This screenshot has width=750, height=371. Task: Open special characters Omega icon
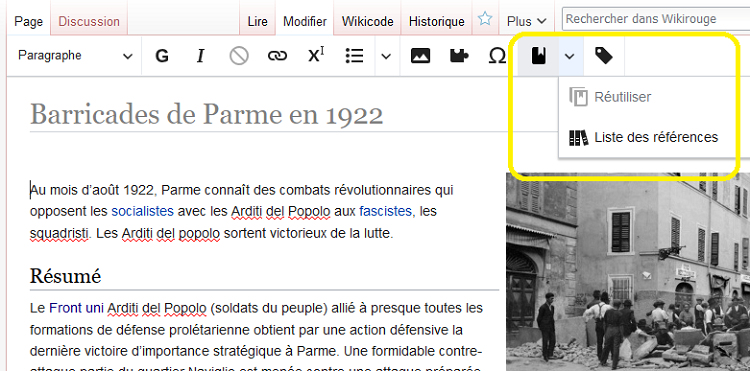pyautogui.click(x=497, y=56)
